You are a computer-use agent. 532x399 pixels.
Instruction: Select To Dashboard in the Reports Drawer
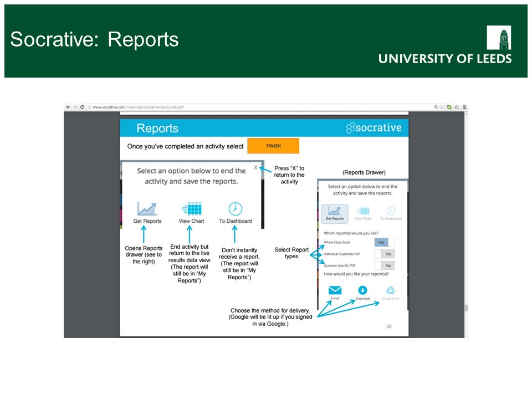(391, 213)
